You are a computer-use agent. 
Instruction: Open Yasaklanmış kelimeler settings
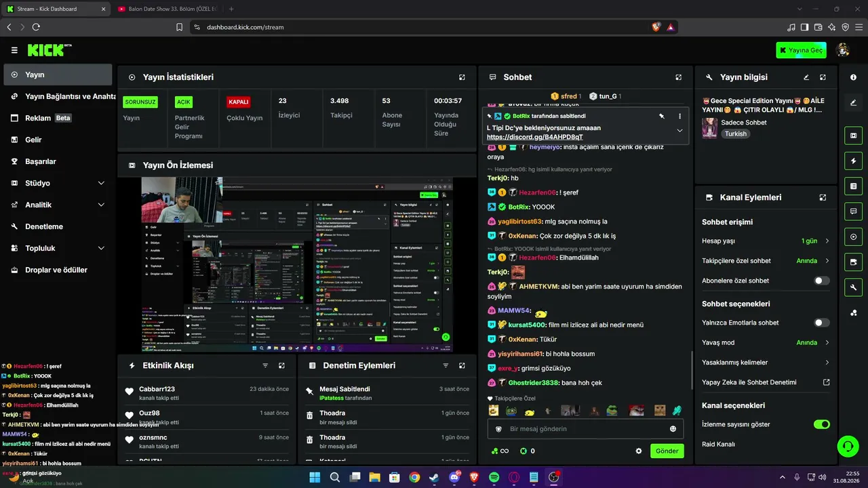click(766, 363)
